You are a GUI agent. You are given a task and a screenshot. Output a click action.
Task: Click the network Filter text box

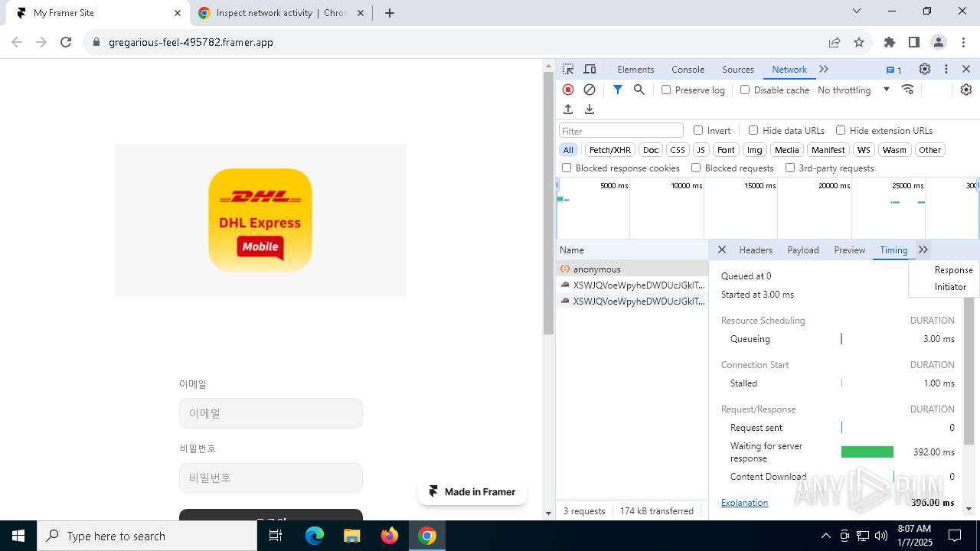pyautogui.click(x=621, y=131)
